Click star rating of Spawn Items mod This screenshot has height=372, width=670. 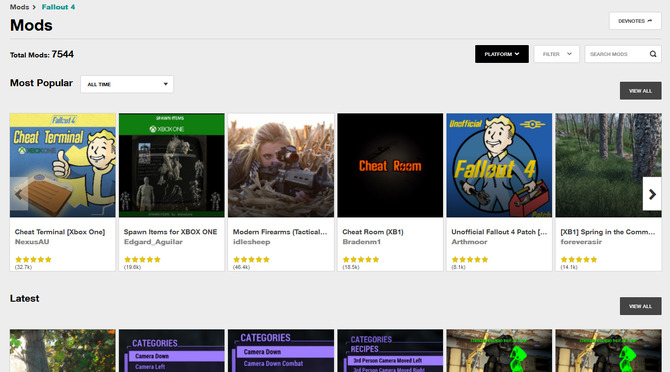142,259
